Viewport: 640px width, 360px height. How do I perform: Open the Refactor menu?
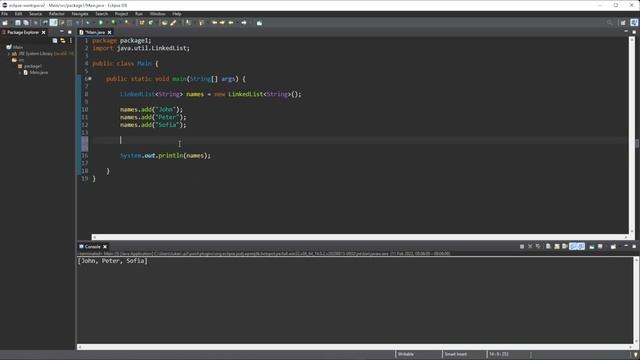coord(57,14)
